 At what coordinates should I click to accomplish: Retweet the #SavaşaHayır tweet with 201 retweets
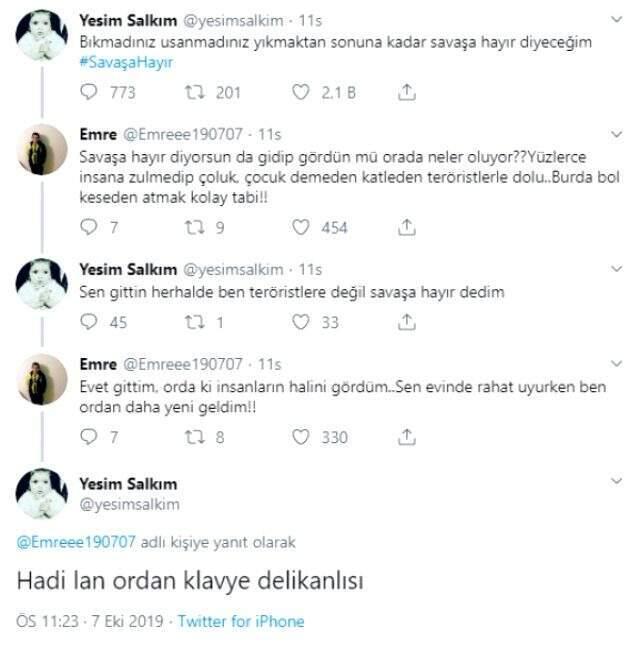[194, 92]
